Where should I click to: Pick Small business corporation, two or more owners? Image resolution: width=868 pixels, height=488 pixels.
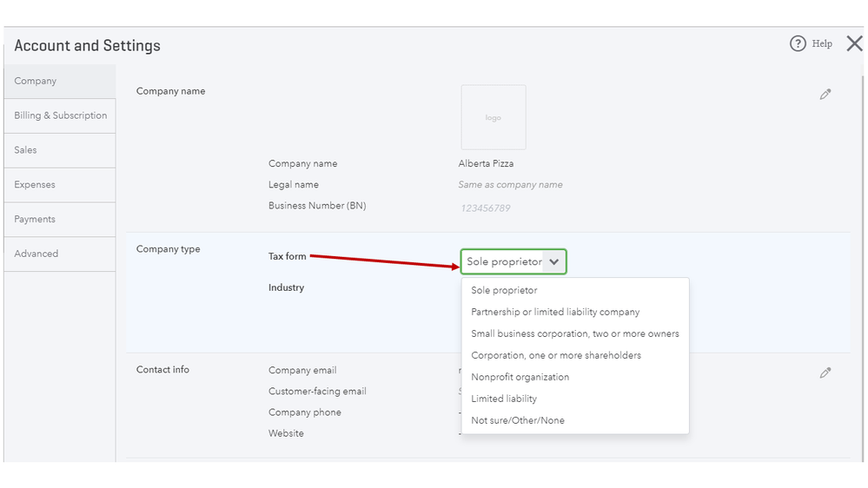pyautogui.click(x=574, y=333)
